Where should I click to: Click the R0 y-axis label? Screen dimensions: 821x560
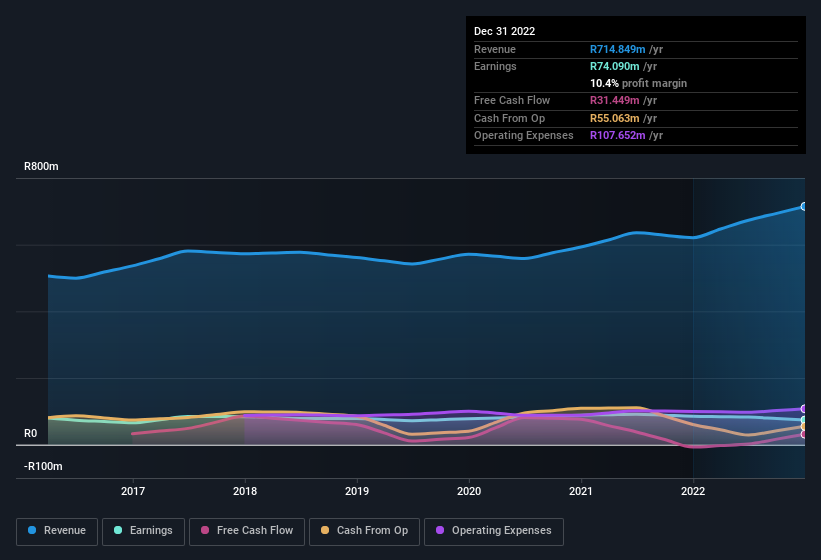(30, 433)
